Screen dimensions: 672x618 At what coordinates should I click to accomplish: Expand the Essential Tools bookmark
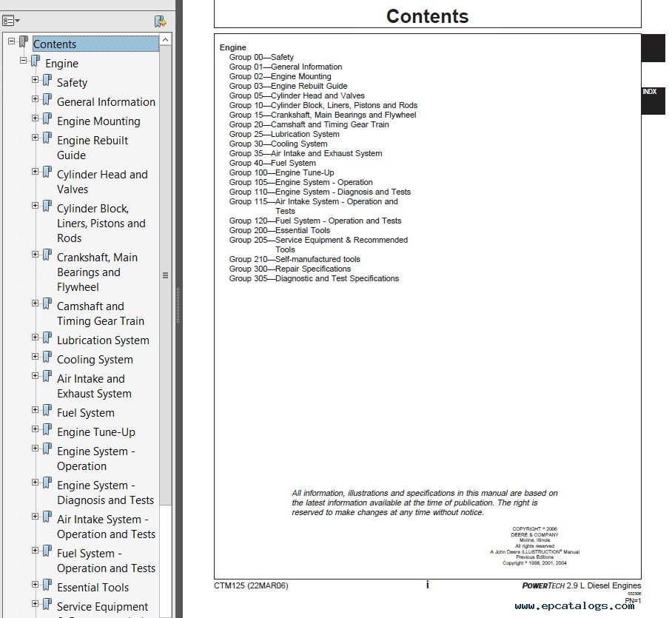pyautogui.click(x=35, y=585)
